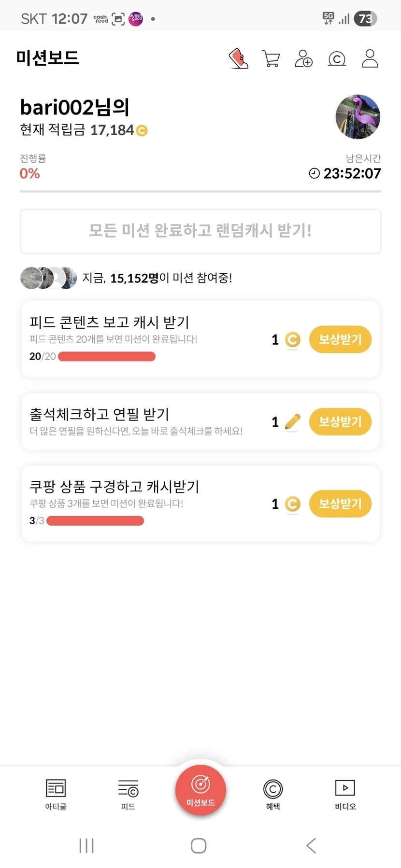This screenshot has width=401, height=868.
Task: Tap the flamingo profile picture
Action: [x=358, y=117]
